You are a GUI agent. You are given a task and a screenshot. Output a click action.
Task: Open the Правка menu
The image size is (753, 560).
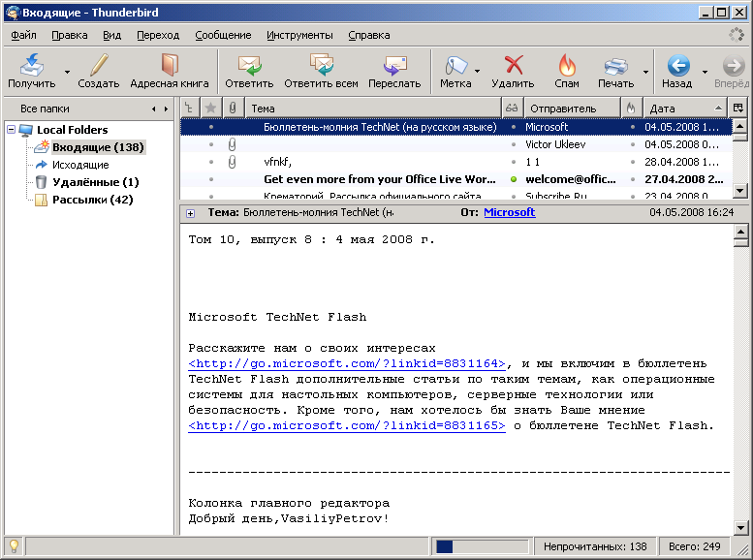coord(70,35)
